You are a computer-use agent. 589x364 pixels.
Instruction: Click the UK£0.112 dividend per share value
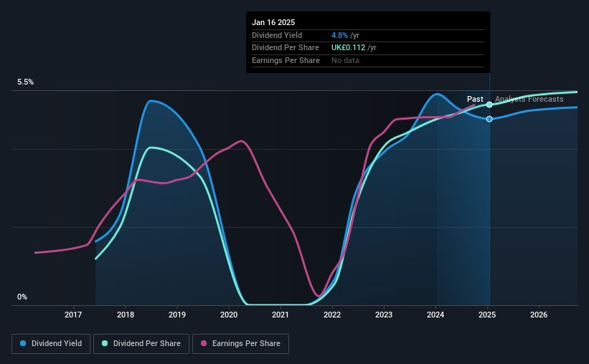pyautogui.click(x=348, y=48)
